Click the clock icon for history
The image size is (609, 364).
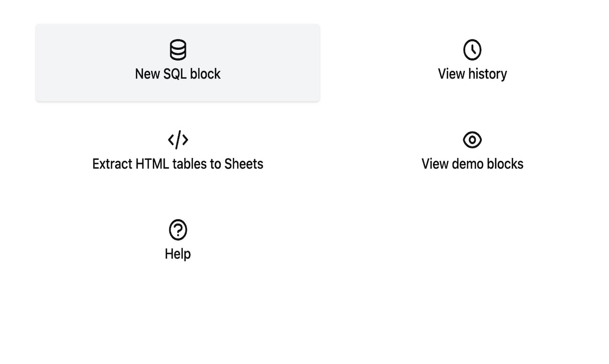[472, 50]
